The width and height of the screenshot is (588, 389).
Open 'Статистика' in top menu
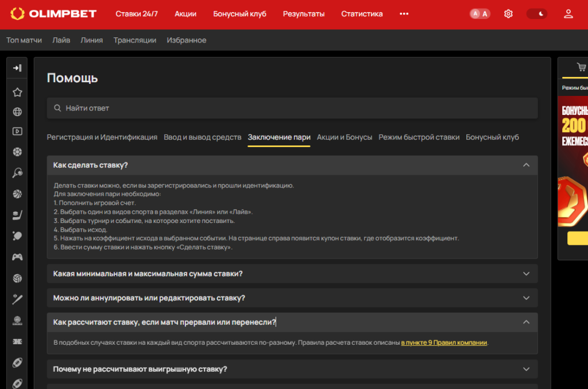362,14
